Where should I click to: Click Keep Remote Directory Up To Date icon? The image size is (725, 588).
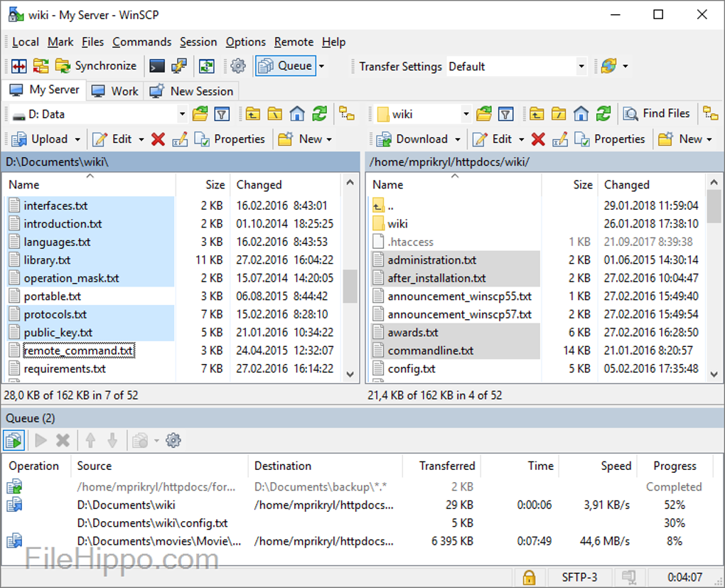[206, 66]
